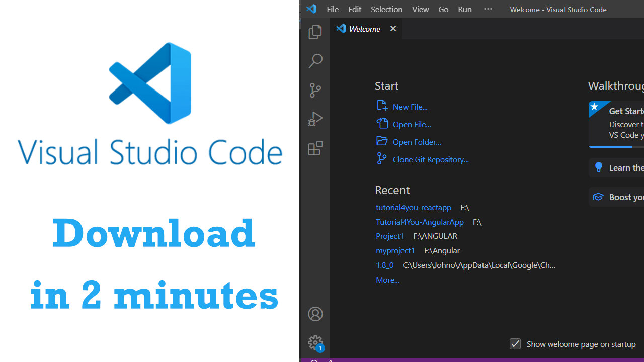This screenshot has height=362, width=644.
Task: Open the Explorer view in activity bar
Action: tap(315, 32)
